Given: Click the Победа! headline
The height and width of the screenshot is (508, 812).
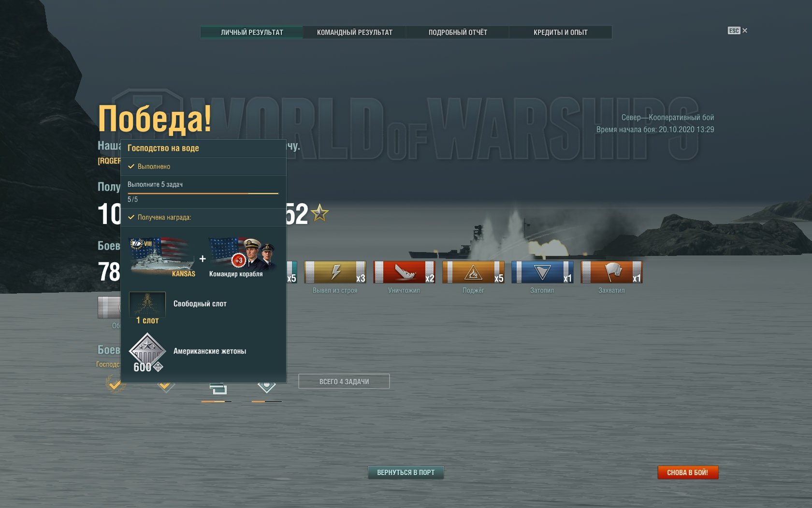Looking at the screenshot, I should click(x=155, y=119).
